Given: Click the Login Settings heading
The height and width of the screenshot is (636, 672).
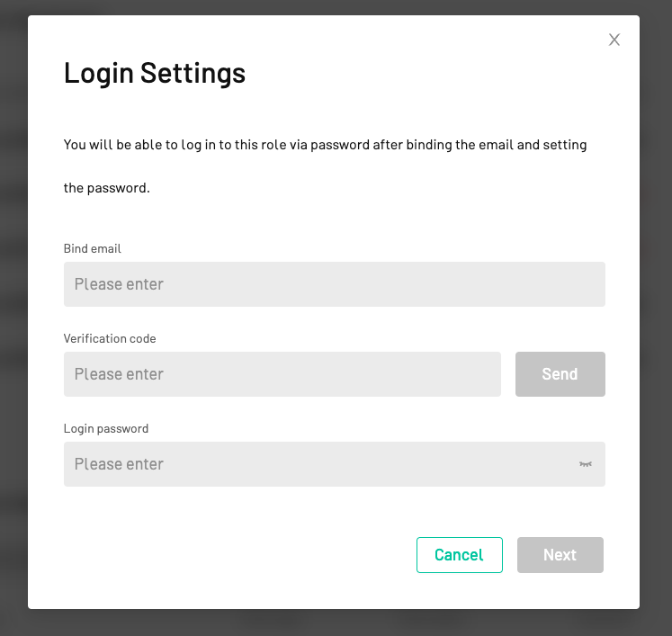Looking at the screenshot, I should (x=155, y=73).
